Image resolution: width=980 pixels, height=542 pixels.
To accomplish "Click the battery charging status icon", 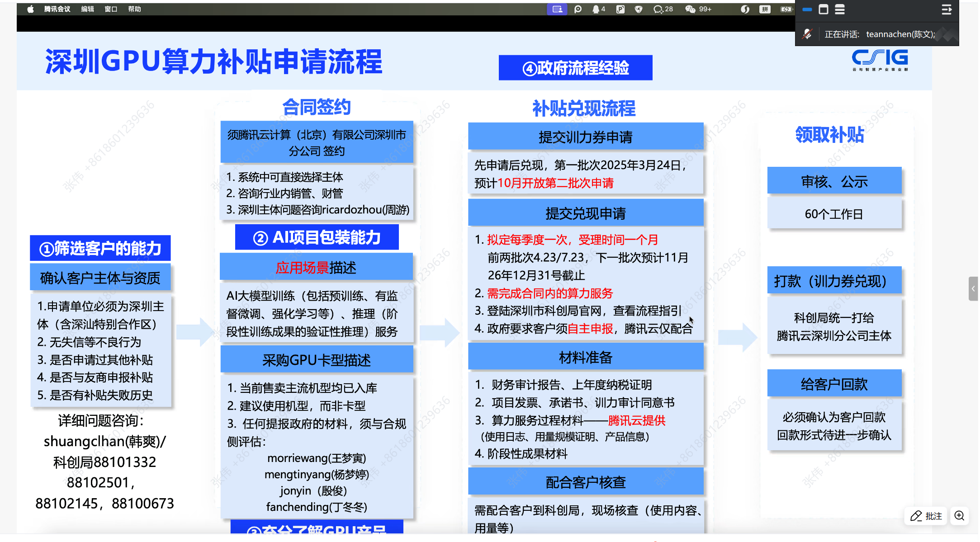I will [x=786, y=9].
